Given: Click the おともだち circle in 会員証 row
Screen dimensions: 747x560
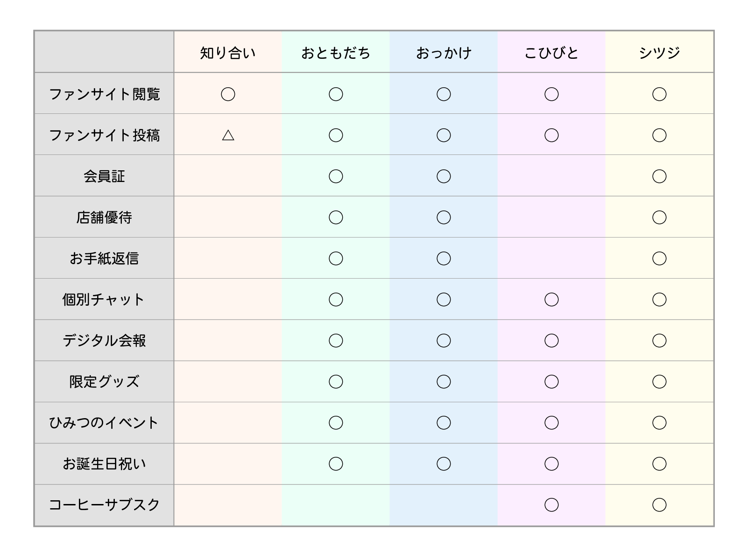Looking at the screenshot, I should (336, 176).
